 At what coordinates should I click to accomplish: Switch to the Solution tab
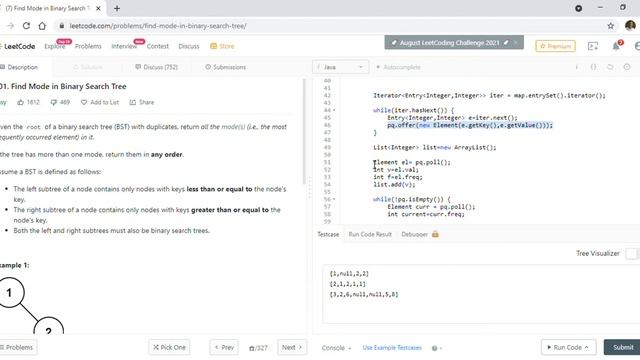[x=88, y=67]
